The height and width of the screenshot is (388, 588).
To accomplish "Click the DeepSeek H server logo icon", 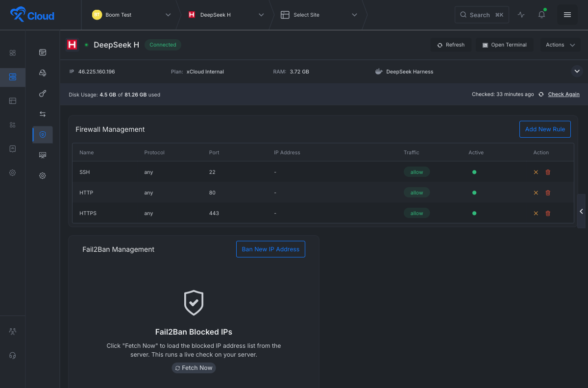I will pos(72,45).
